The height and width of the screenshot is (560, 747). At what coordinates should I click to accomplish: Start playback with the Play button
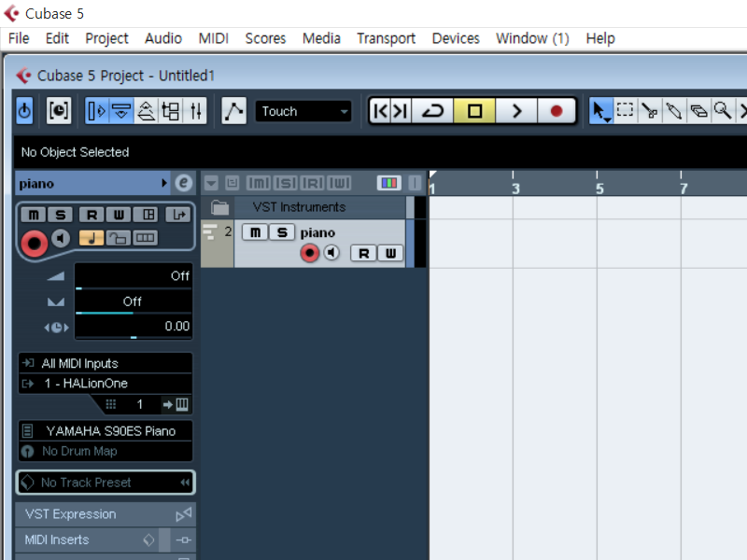point(516,111)
